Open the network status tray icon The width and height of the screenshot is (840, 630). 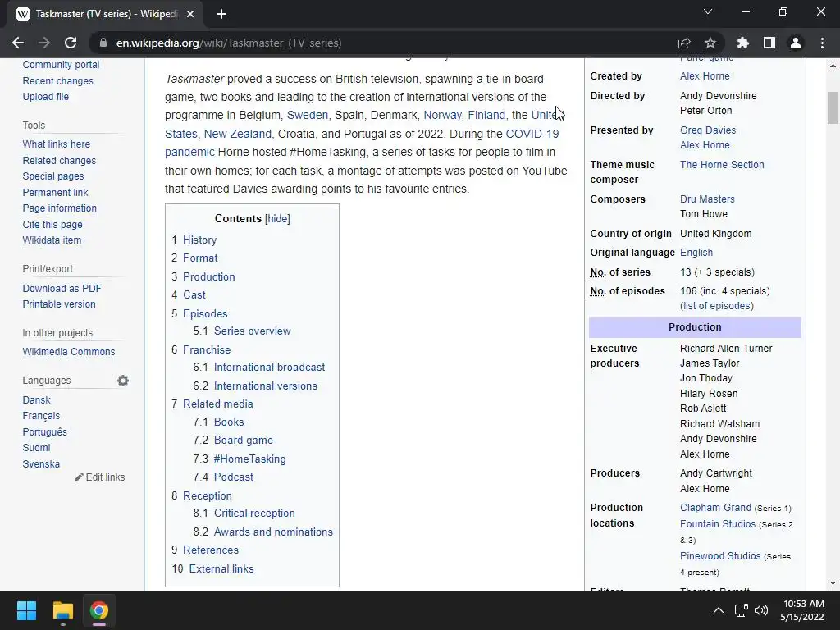tap(741, 610)
